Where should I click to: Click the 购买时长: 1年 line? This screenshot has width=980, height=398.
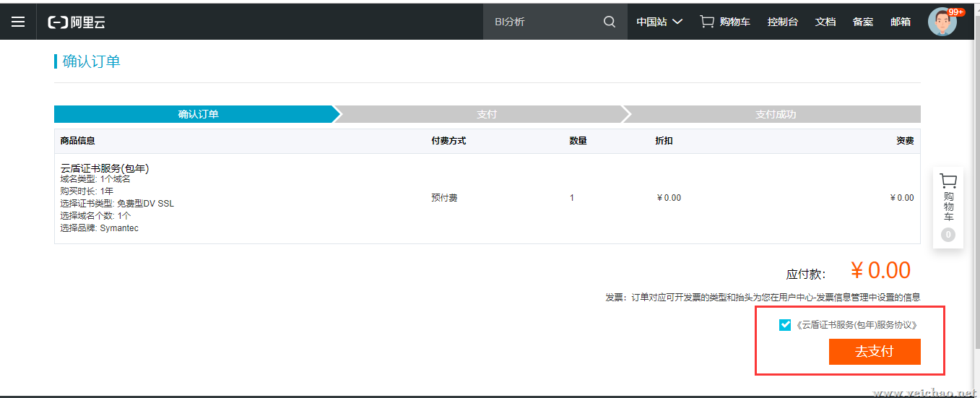click(87, 191)
